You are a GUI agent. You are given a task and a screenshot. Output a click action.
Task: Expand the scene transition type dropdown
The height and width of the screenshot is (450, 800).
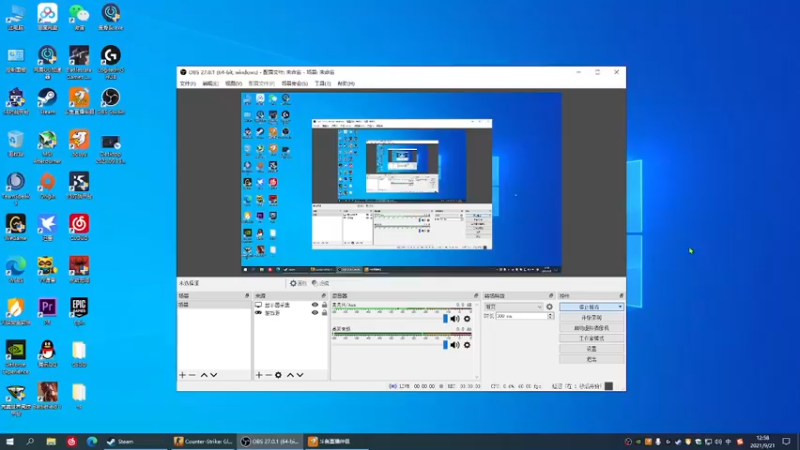[513, 307]
